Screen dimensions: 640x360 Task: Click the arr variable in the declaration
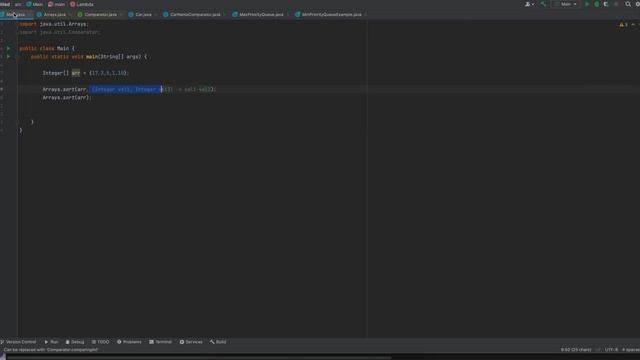pos(76,73)
